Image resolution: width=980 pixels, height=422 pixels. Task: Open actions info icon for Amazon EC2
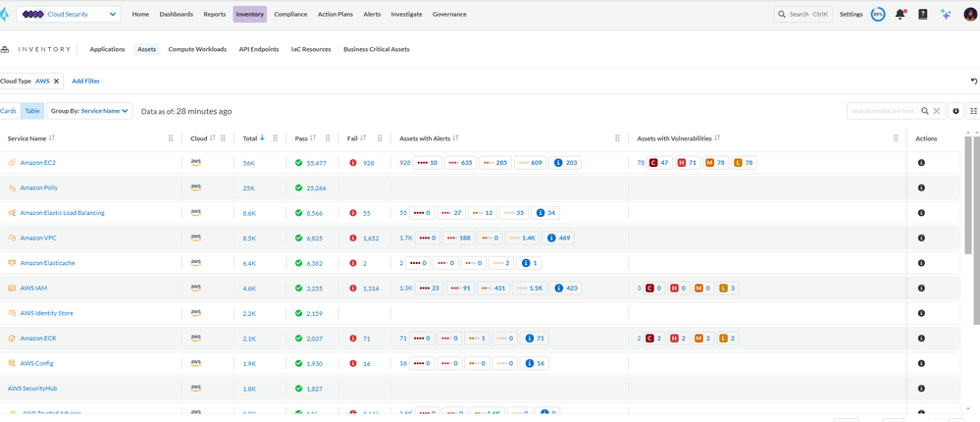[921, 163]
